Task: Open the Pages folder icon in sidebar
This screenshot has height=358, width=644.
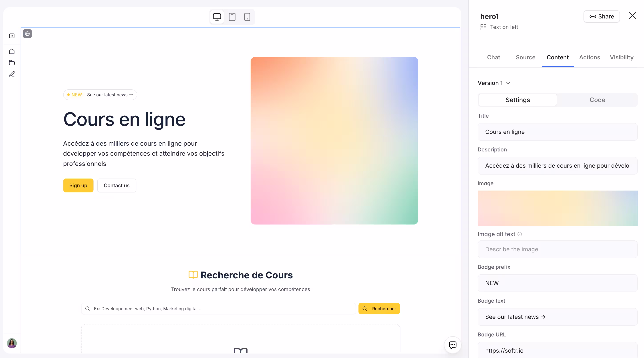Action: [12, 62]
